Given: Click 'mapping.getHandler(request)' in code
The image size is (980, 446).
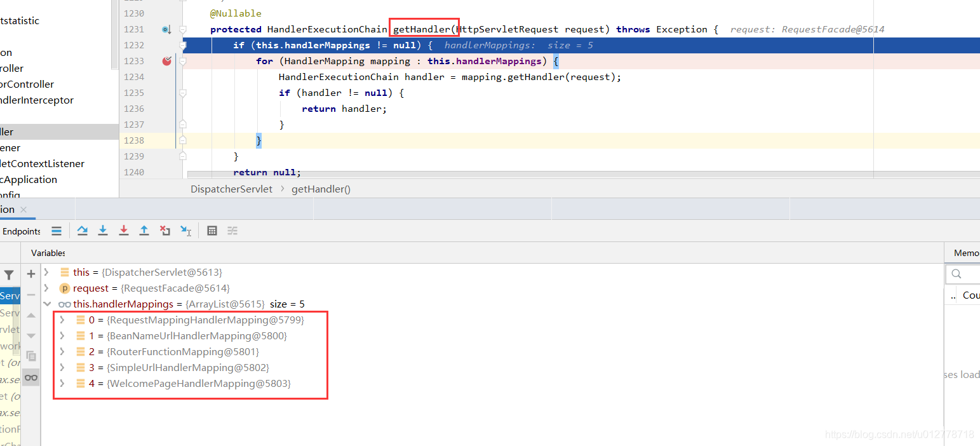Looking at the screenshot, I should click(539, 77).
